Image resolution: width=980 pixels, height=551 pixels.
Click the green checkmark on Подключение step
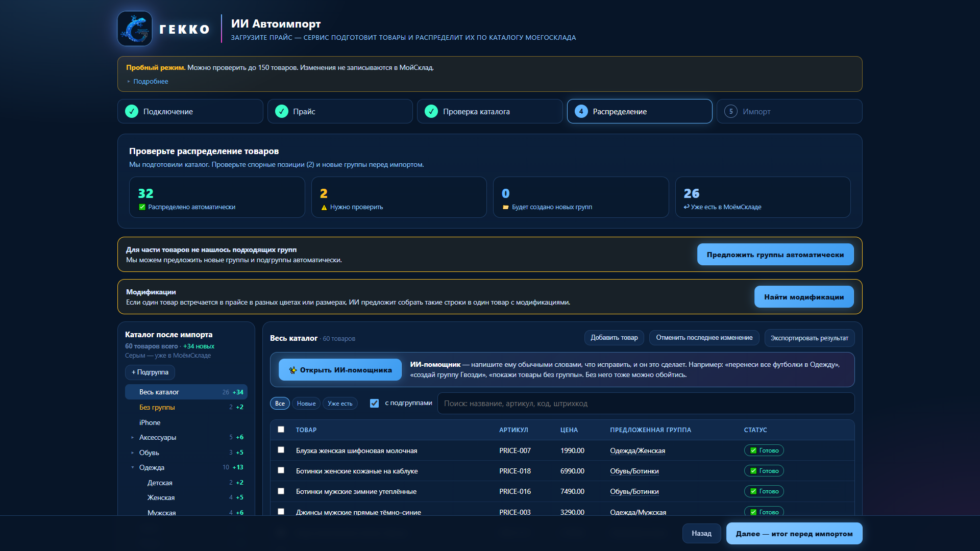point(132,111)
